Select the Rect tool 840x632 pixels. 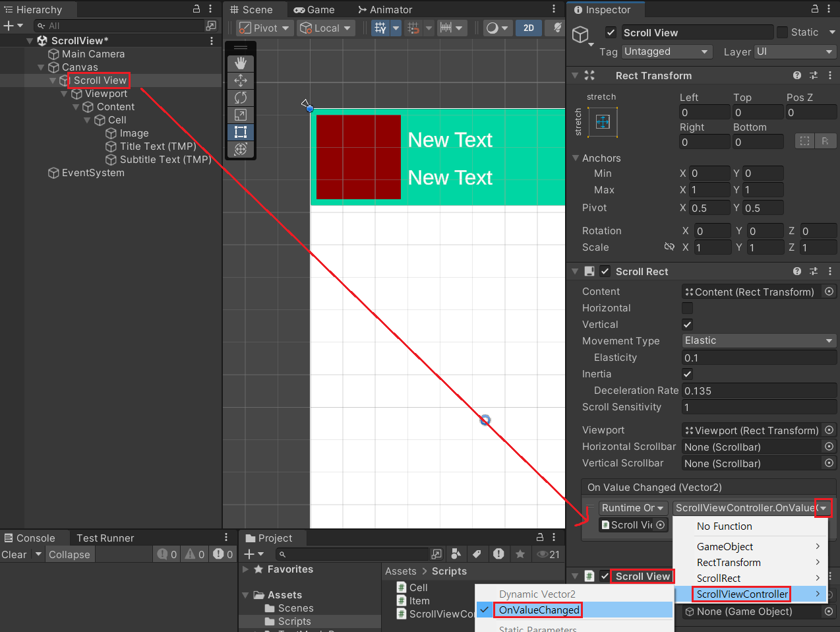241,132
